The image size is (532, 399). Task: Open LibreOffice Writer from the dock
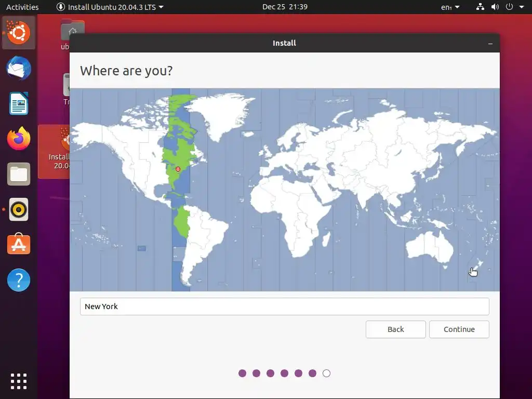(19, 103)
